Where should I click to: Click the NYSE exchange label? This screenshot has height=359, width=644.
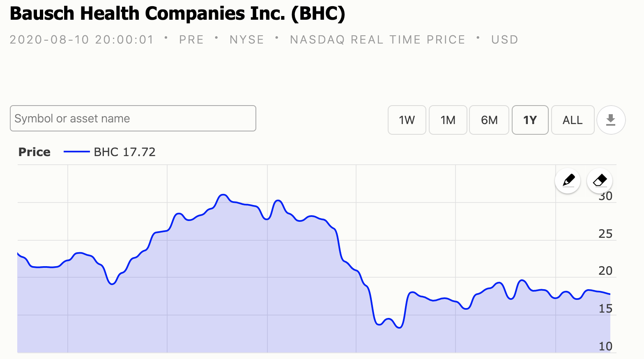coord(247,39)
